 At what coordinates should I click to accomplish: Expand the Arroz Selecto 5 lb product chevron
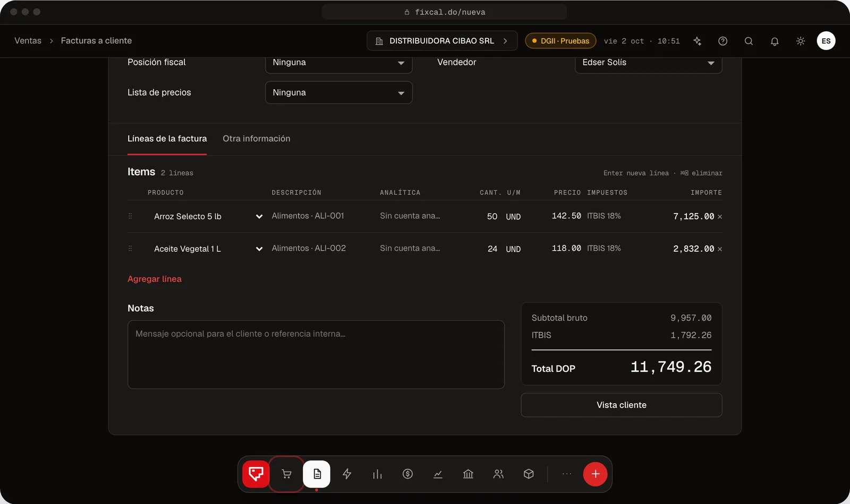click(259, 216)
